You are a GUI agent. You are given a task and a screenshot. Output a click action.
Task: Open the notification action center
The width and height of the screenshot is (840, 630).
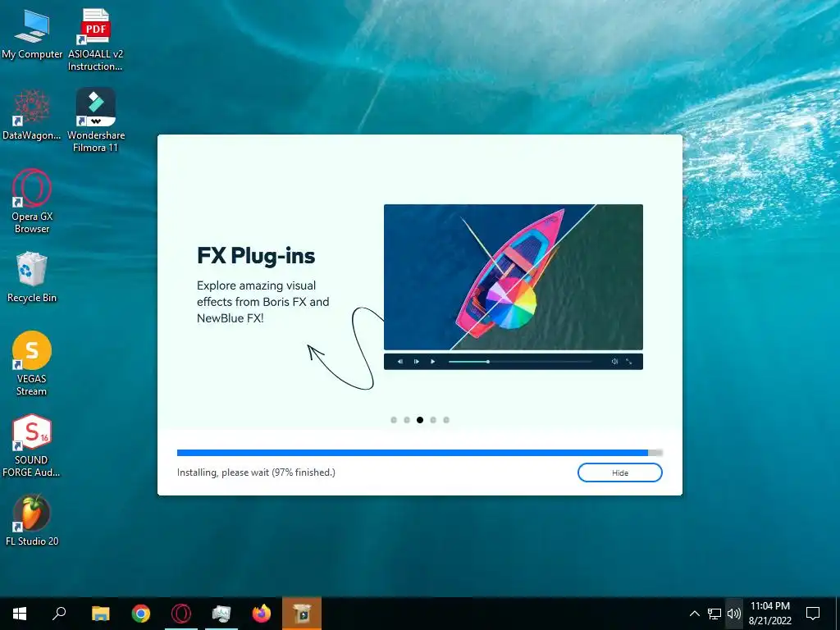813,614
